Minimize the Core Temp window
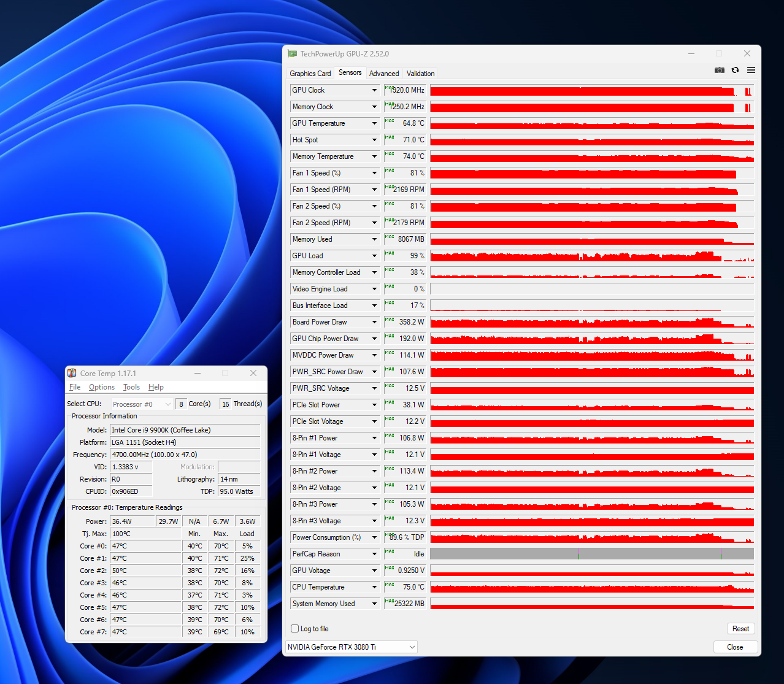The image size is (784, 684). tap(198, 373)
